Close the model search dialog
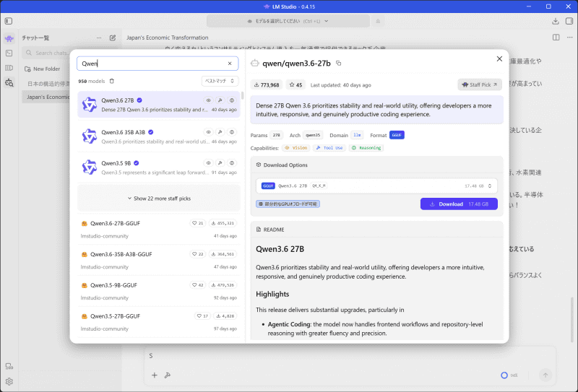The width and height of the screenshot is (578, 392). point(499,59)
